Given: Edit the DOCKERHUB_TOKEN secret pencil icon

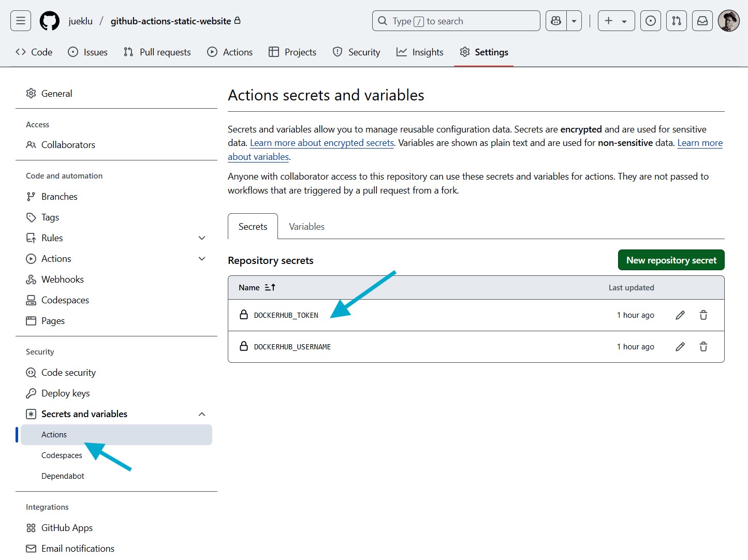Looking at the screenshot, I should (x=680, y=315).
